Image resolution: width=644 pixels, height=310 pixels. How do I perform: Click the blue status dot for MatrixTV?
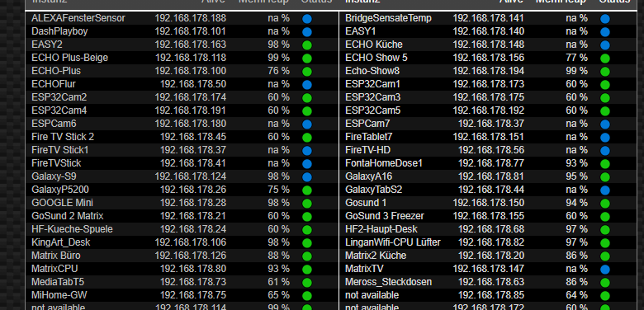tap(605, 270)
